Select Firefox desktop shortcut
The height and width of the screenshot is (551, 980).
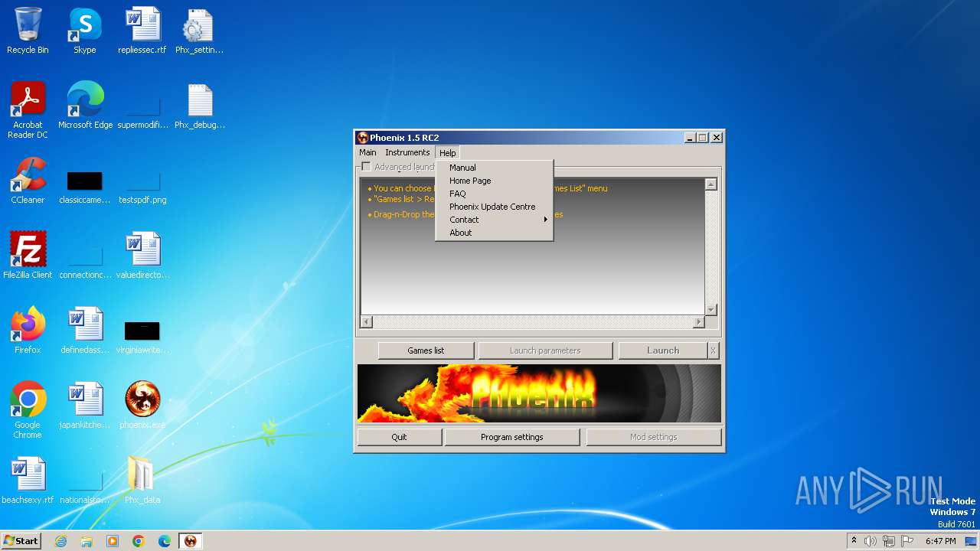coord(28,330)
